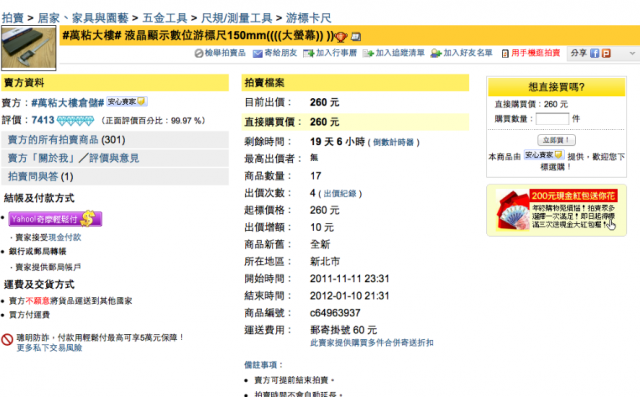Click the 檢舉拍賣品 link
The width and height of the screenshot is (640, 397).
click(x=225, y=53)
